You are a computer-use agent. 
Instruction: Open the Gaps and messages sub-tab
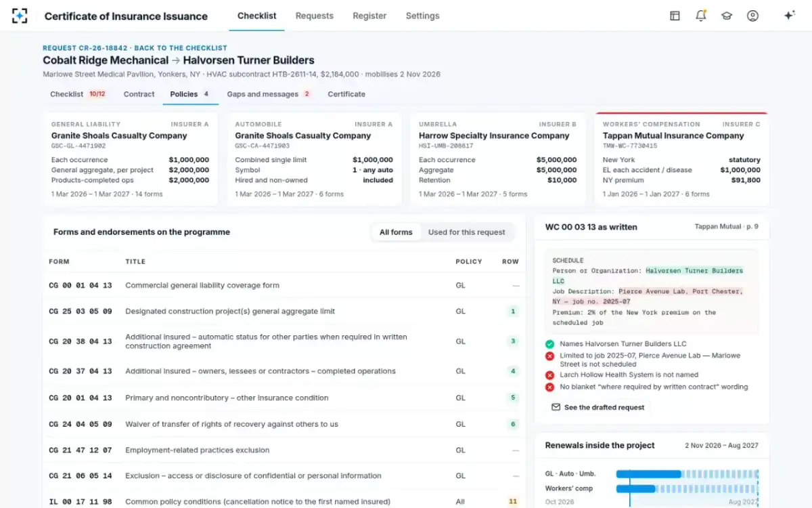[x=269, y=94]
